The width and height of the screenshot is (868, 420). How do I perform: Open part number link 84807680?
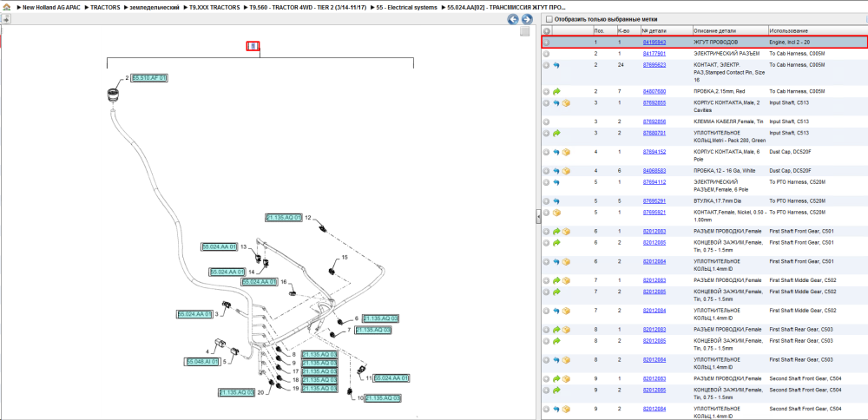click(654, 91)
